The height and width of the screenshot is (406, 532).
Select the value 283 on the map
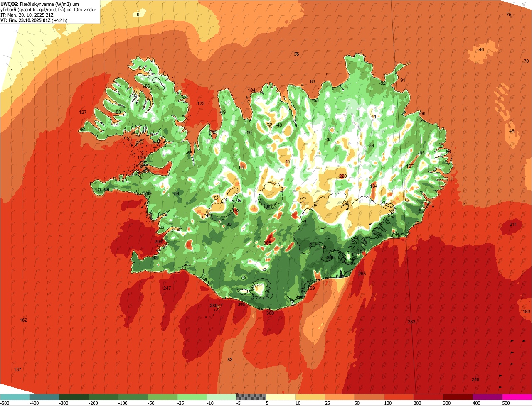411,322
